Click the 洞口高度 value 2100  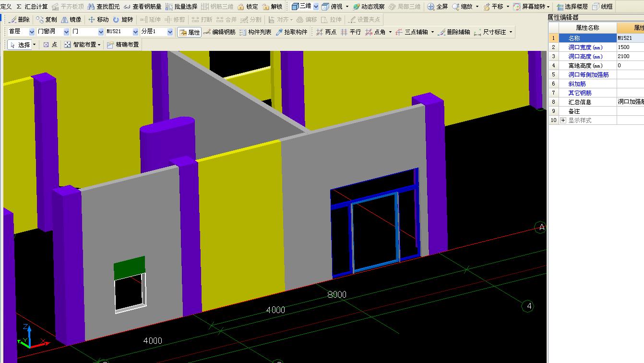tap(630, 56)
